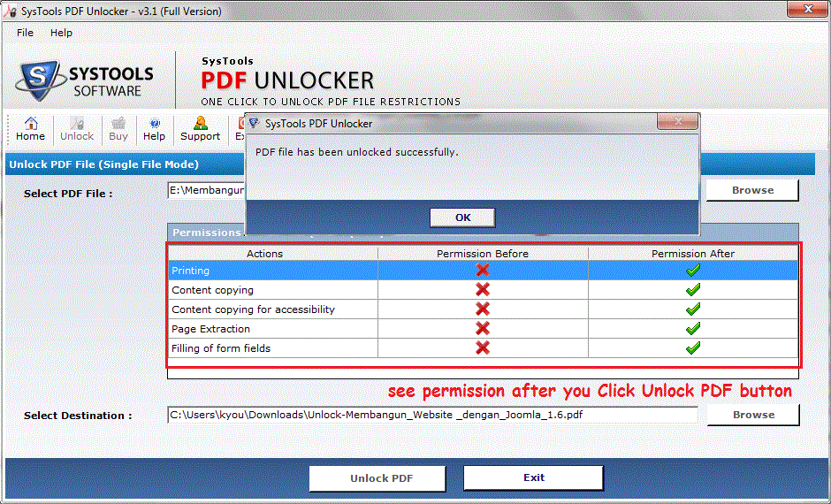The height and width of the screenshot is (504, 831).
Task: Click green check for Filling of form fields
Action: [x=693, y=347]
